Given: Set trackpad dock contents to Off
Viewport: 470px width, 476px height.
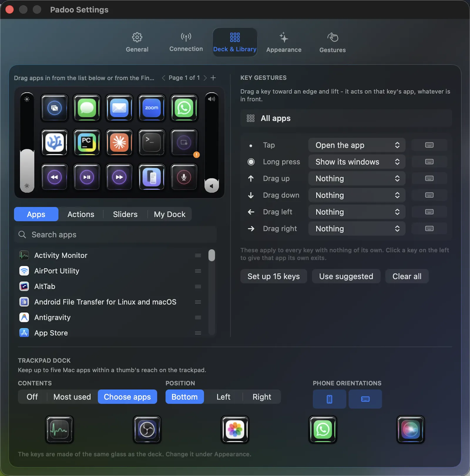Looking at the screenshot, I should pos(32,397).
